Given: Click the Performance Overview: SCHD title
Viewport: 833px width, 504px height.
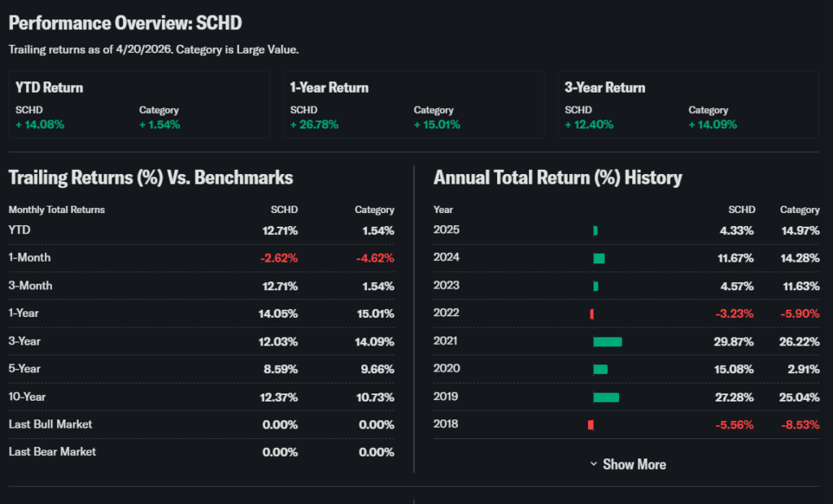Looking at the screenshot, I should 125,23.
